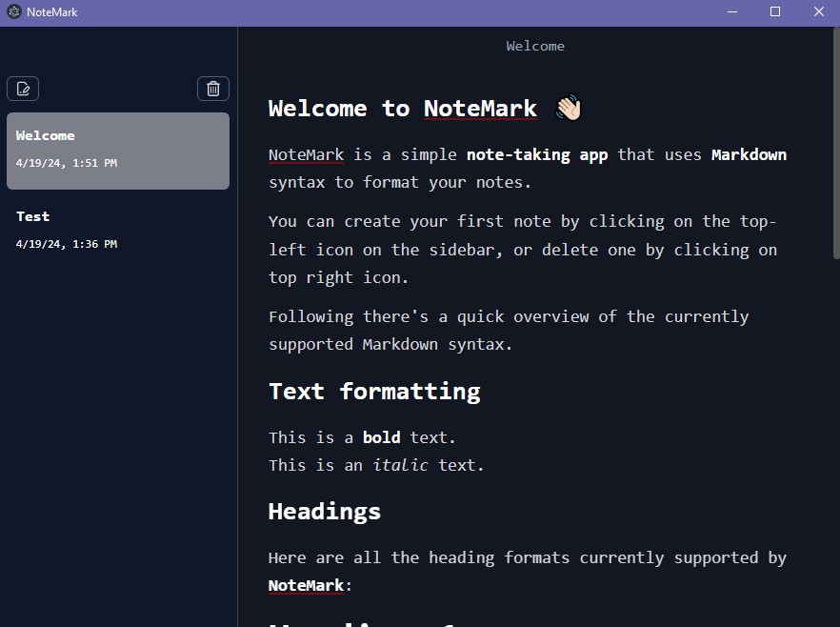Click the waving hand emoji in the heading
Screen dimensions: 840x627
(x=569, y=109)
